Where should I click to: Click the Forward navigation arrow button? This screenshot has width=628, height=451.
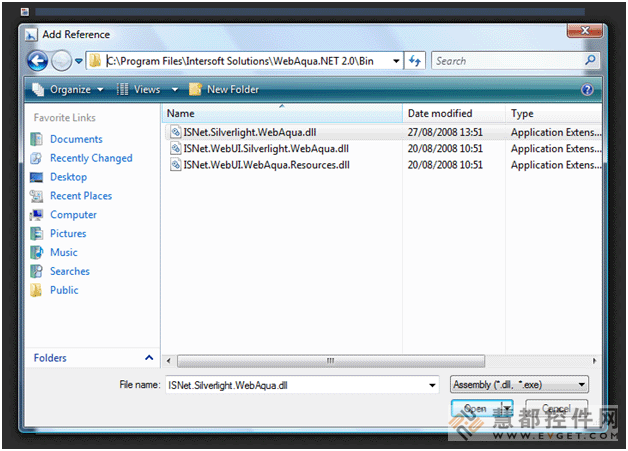click(61, 61)
